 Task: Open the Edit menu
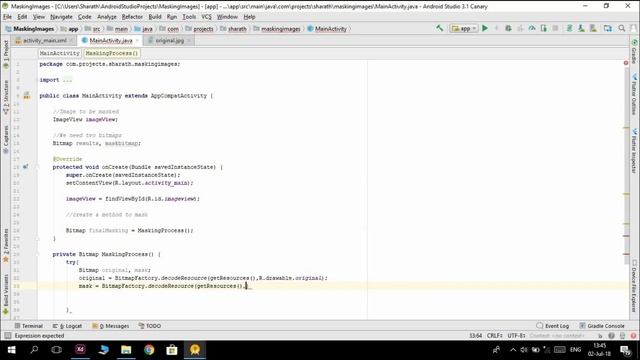tap(22, 17)
